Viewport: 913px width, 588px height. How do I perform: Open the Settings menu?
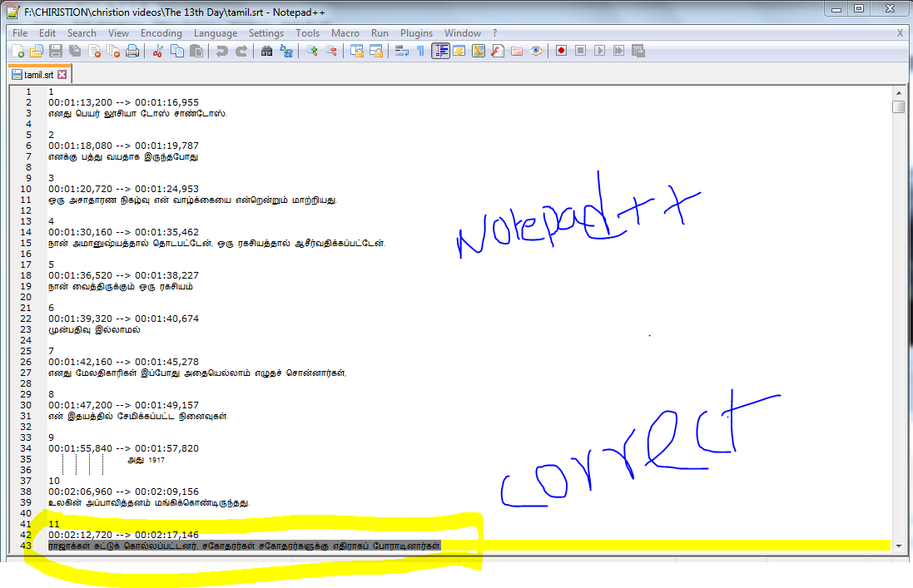tap(266, 33)
